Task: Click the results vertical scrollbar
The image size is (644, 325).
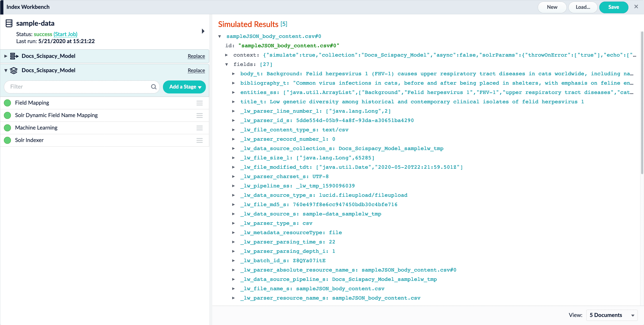Action: (x=642, y=104)
